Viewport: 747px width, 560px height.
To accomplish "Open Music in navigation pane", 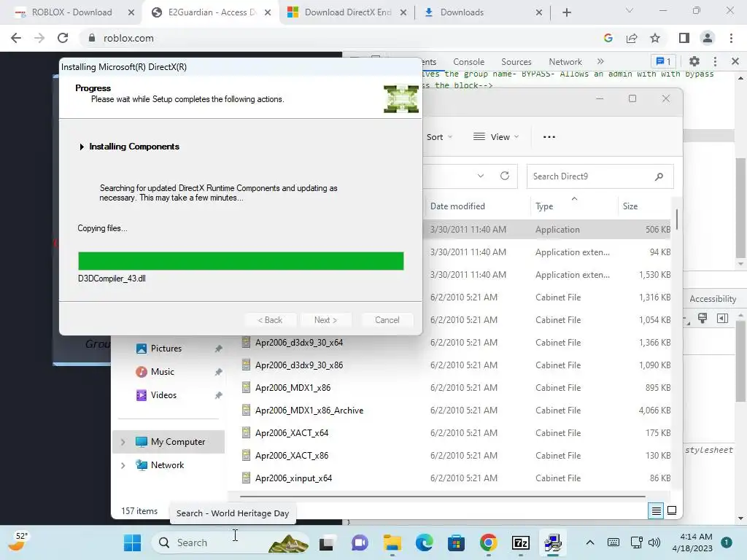I will point(163,372).
